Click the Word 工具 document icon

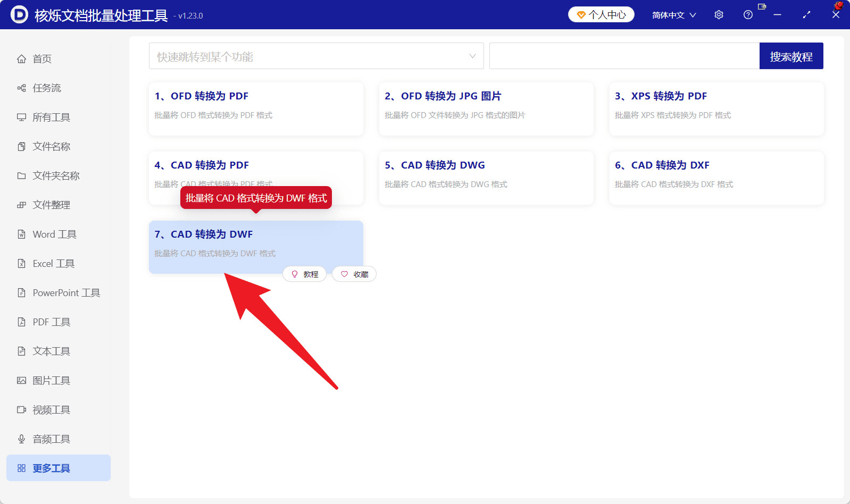[21, 234]
